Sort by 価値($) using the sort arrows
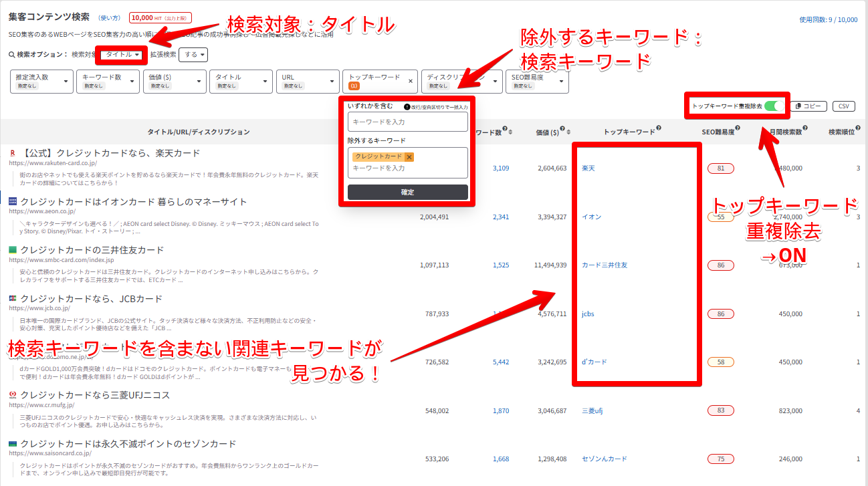This screenshot has width=868, height=486. point(568,132)
